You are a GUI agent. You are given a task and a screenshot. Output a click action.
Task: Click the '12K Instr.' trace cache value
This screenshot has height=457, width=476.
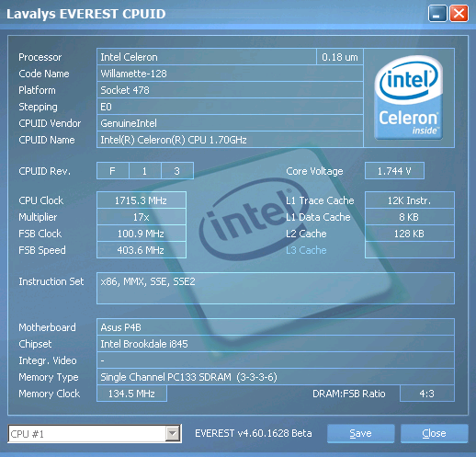pyautogui.click(x=410, y=200)
